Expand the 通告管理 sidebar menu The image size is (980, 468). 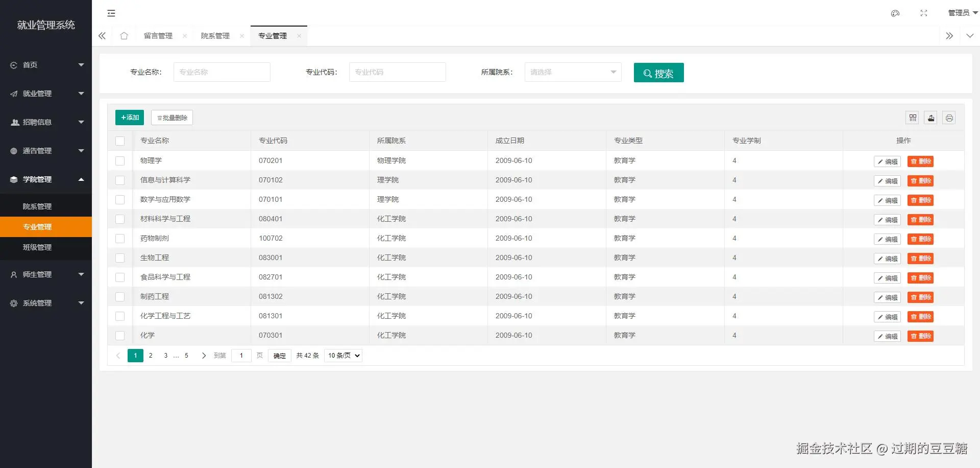click(81, 151)
